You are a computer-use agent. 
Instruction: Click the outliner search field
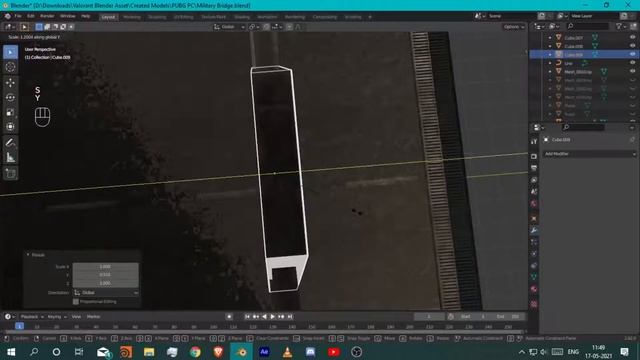click(587, 27)
